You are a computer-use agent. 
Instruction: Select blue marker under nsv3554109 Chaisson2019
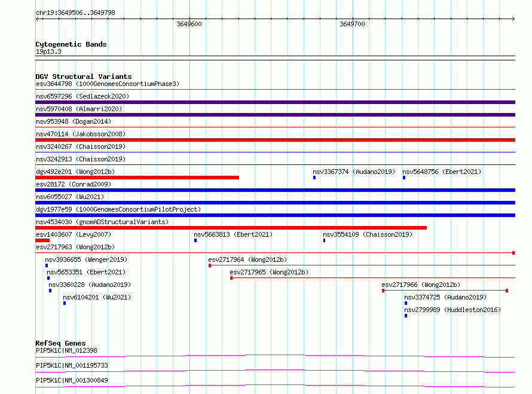pos(325,240)
